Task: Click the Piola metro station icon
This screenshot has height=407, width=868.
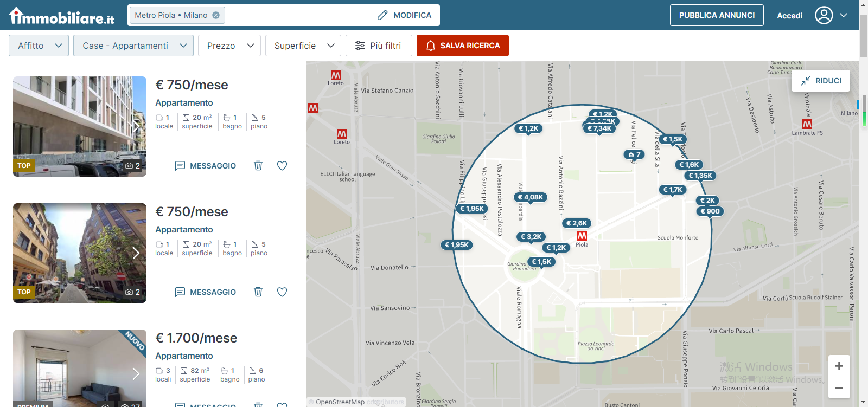Action: click(582, 236)
